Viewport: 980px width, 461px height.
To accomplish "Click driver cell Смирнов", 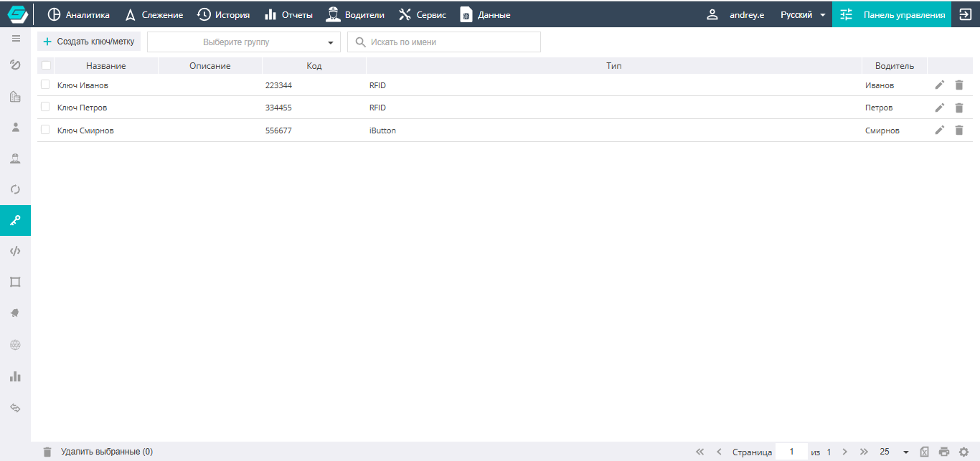I will point(882,130).
